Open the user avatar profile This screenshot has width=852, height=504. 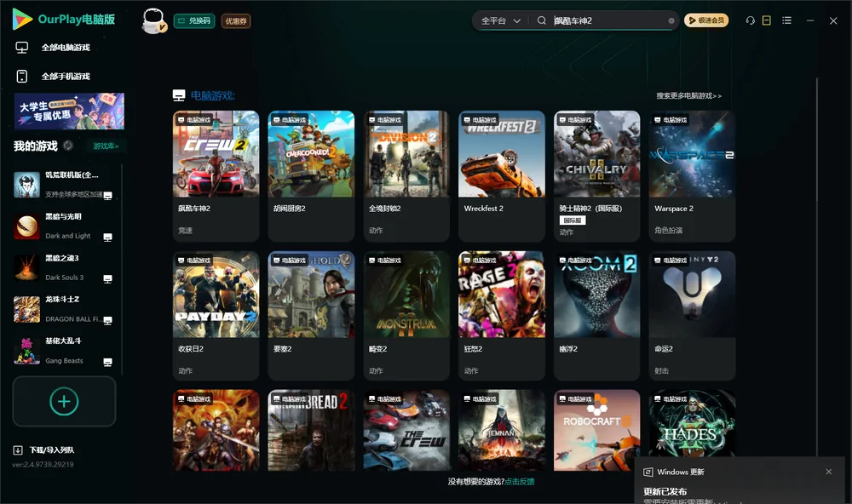153,20
